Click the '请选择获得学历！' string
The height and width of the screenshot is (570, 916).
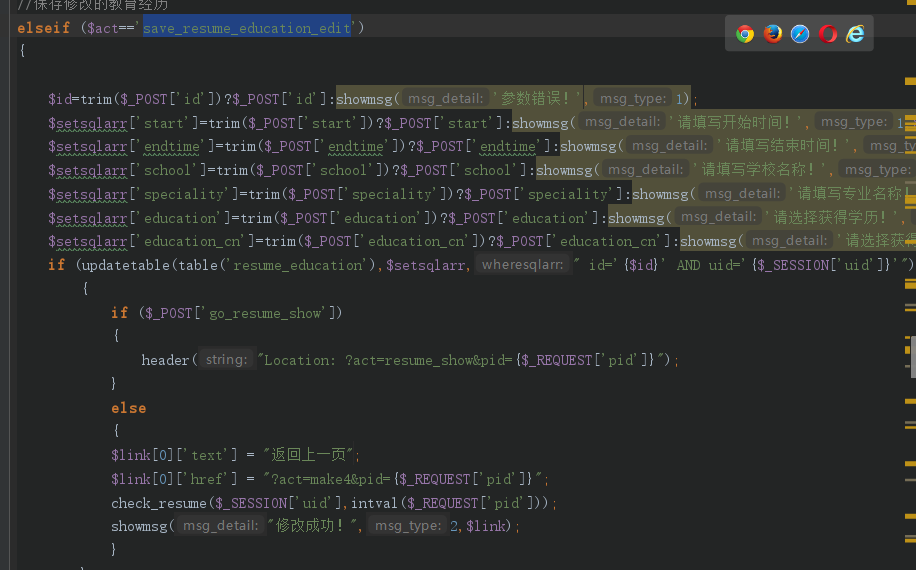pos(834,217)
